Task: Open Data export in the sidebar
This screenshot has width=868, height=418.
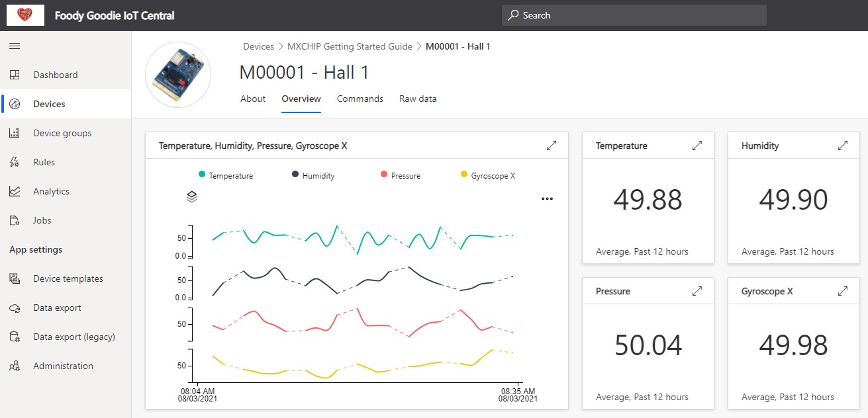Action: coord(66,308)
